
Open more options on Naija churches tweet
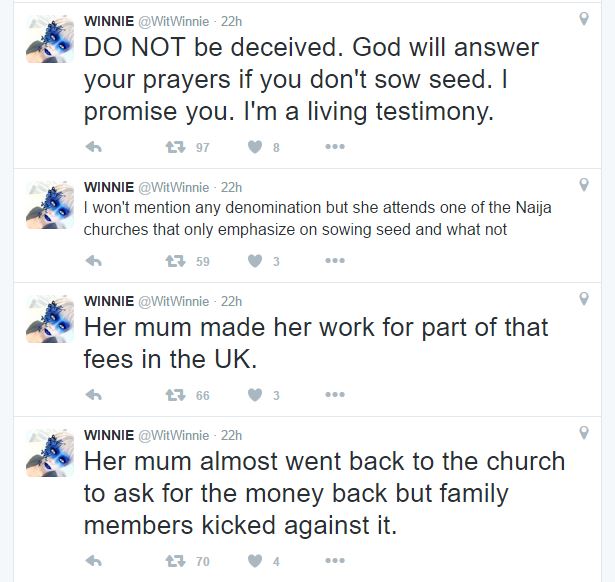click(x=334, y=262)
